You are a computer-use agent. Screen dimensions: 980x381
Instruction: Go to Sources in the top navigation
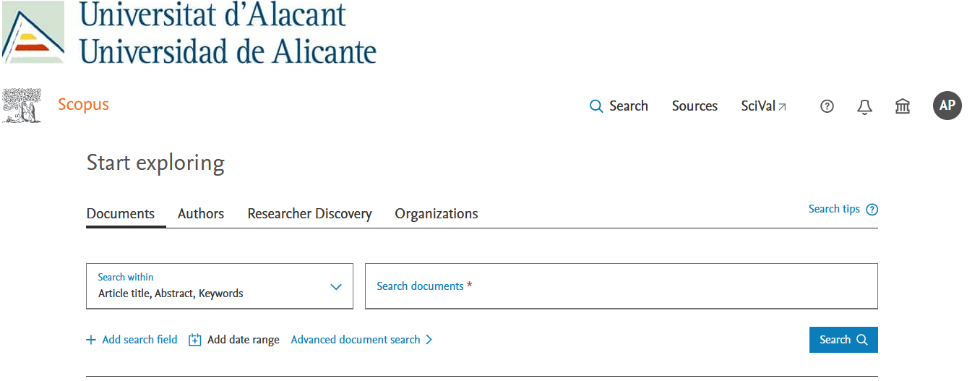[x=695, y=106]
